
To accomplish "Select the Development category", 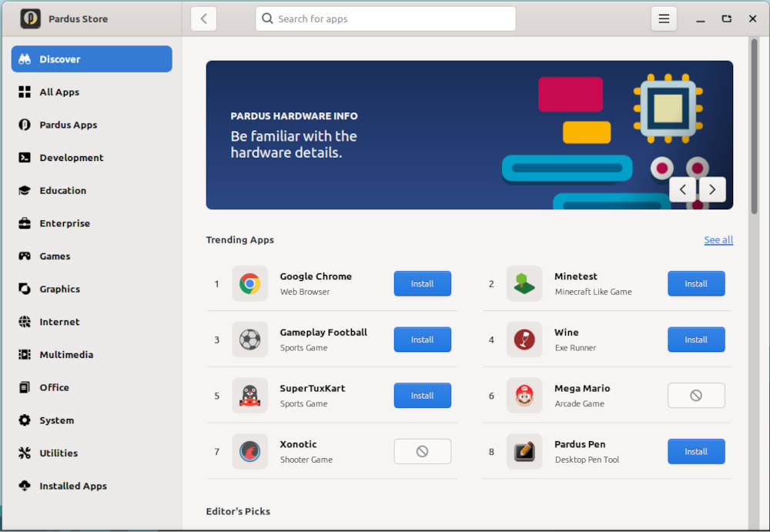I will (71, 158).
